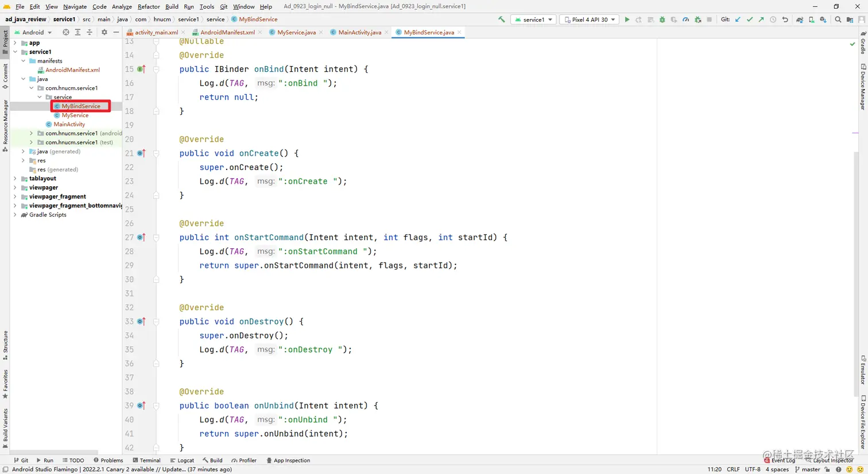Open the Problems tool window
This screenshot has height=474, width=868.
coord(108,460)
